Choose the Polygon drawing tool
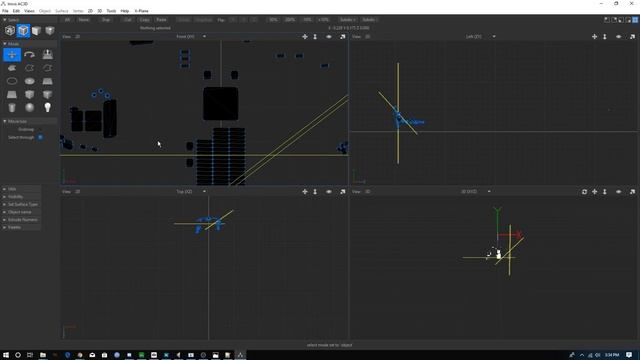Screen dimensions: 640x360 click(x=12, y=68)
